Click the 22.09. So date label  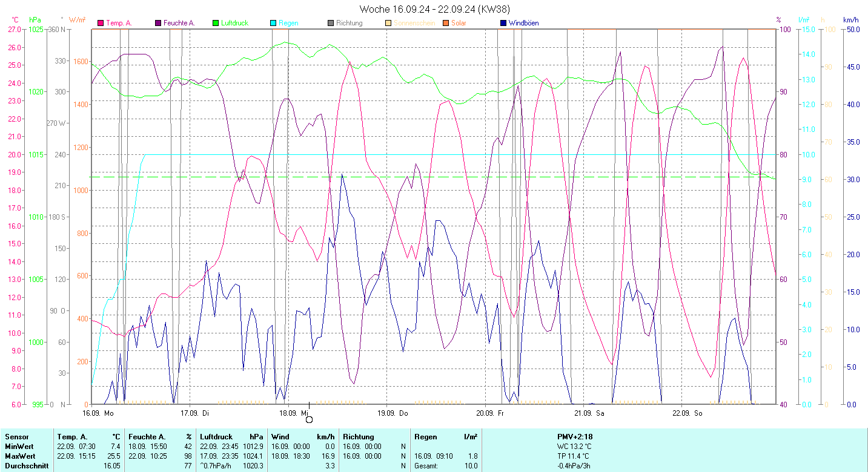point(687,413)
